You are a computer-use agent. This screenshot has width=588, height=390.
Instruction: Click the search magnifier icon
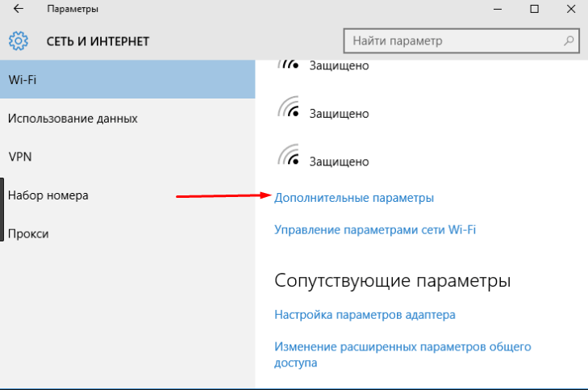pyautogui.click(x=569, y=40)
